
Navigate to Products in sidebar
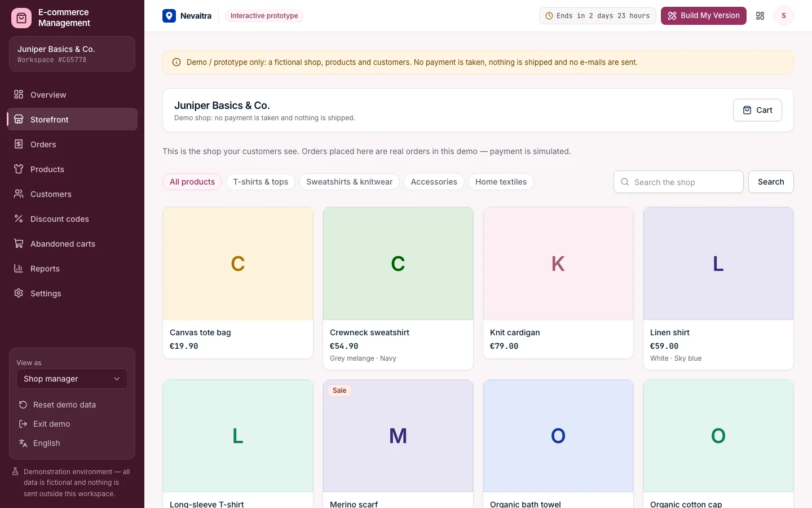click(72, 169)
